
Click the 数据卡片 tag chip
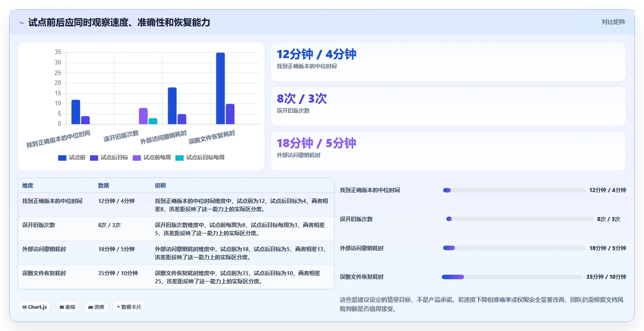click(129, 307)
